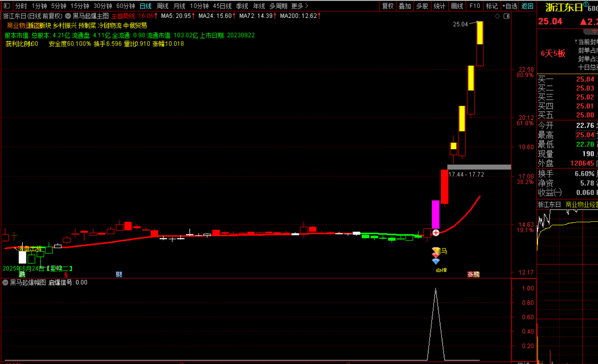598x364 pixels.
Task: Toggle the right-side panel layout icon
Action: (x=506, y=16)
